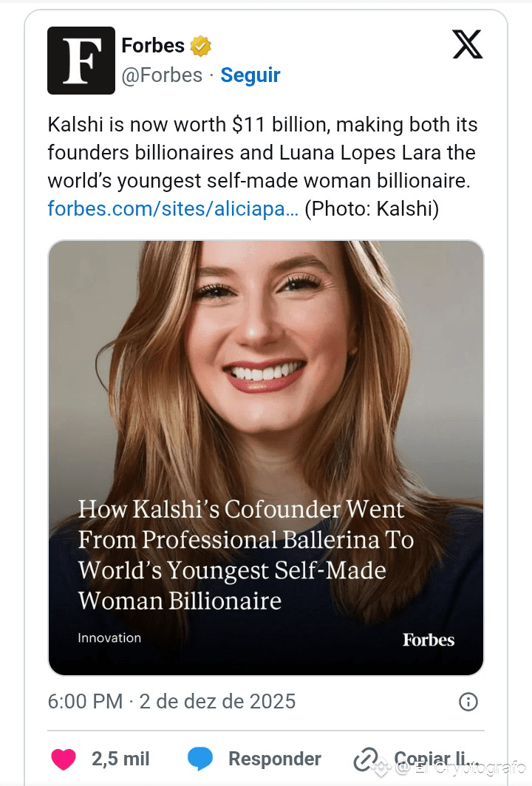This screenshot has height=786, width=532.
Task: Click the white Forbes logo on the article image
Action: (429, 640)
